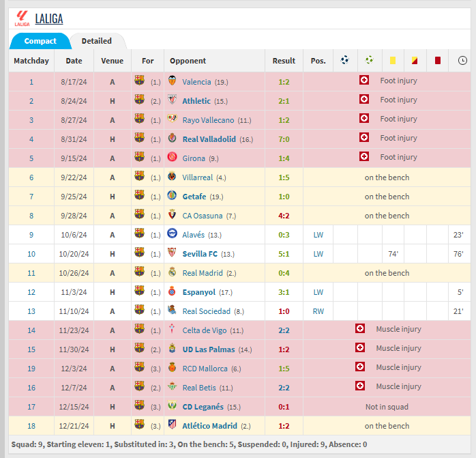Open the Atlético Madrid opponent link
This screenshot has width=476, height=458.
pos(210,426)
